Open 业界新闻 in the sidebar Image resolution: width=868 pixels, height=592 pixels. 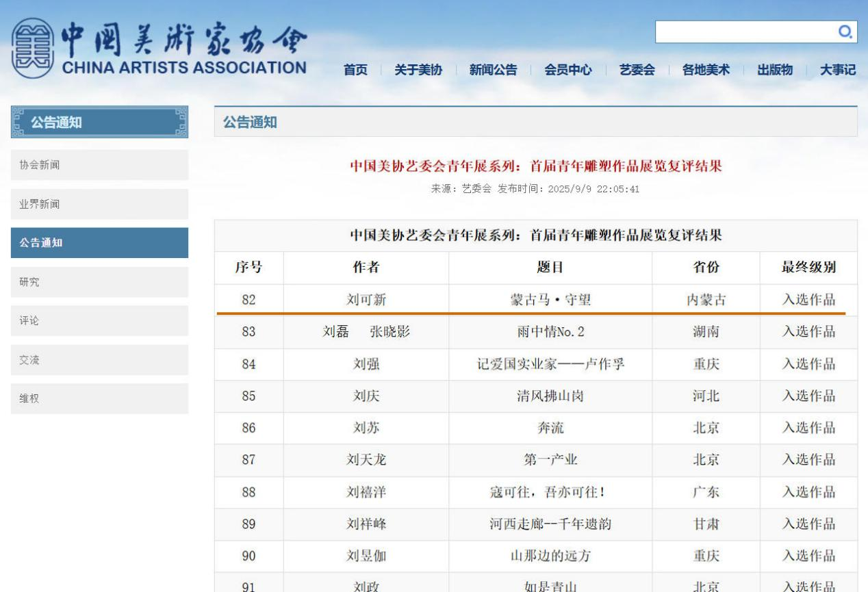[x=99, y=204]
